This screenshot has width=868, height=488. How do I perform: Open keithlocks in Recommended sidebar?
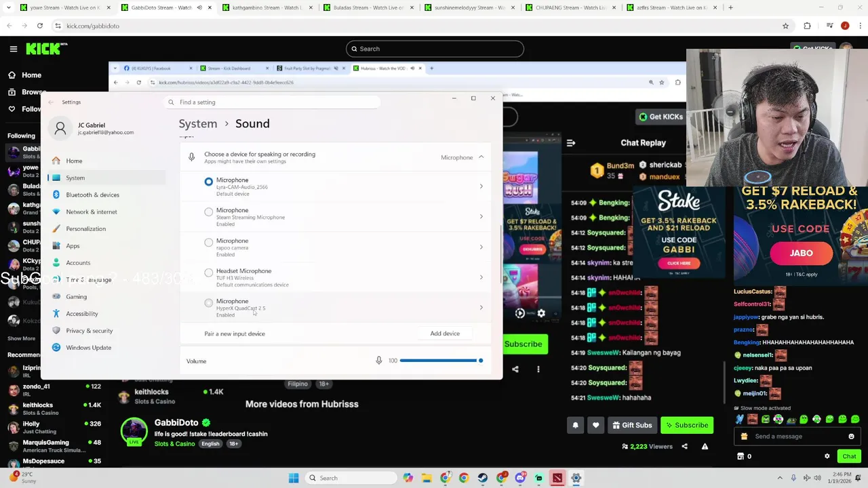(x=54, y=408)
